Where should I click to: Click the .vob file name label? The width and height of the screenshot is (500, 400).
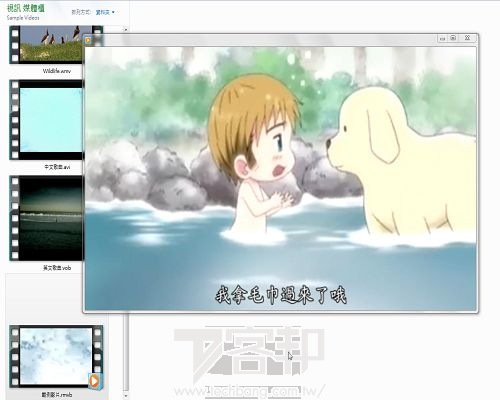click(x=57, y=268)
